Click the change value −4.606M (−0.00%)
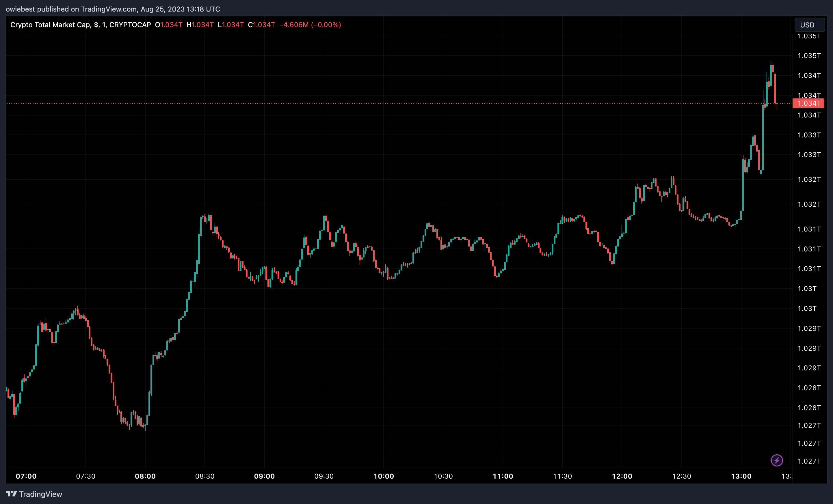Screen dimensions: 833x504 [x=310, y=25]
